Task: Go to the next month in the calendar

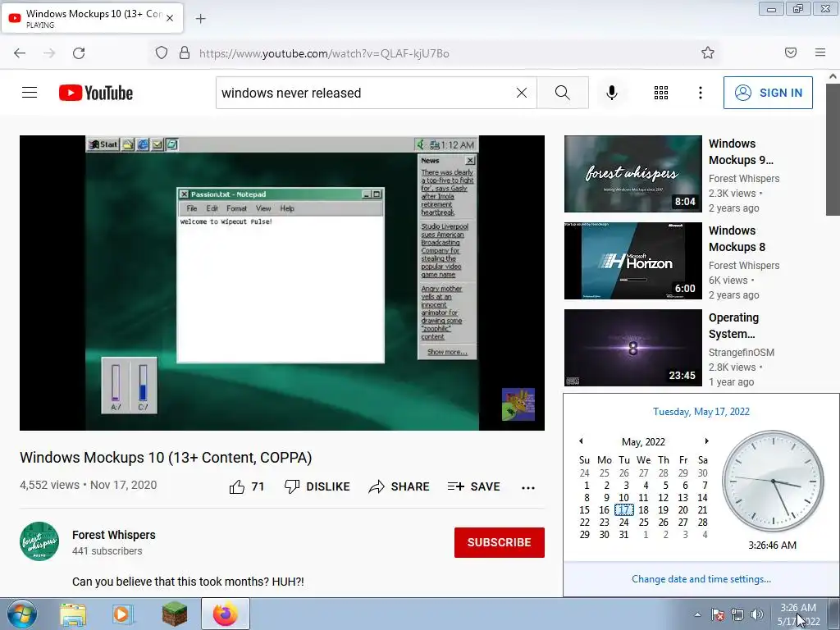Action: point(706,441)
